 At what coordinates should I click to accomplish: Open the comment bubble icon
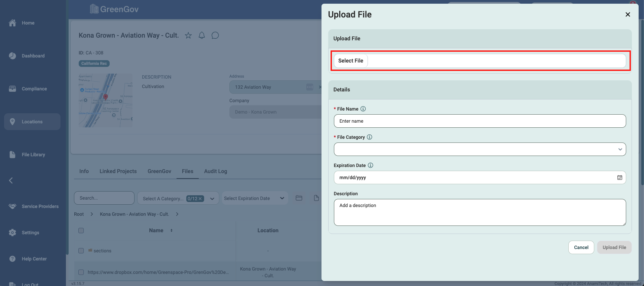[x=215, y=36]
